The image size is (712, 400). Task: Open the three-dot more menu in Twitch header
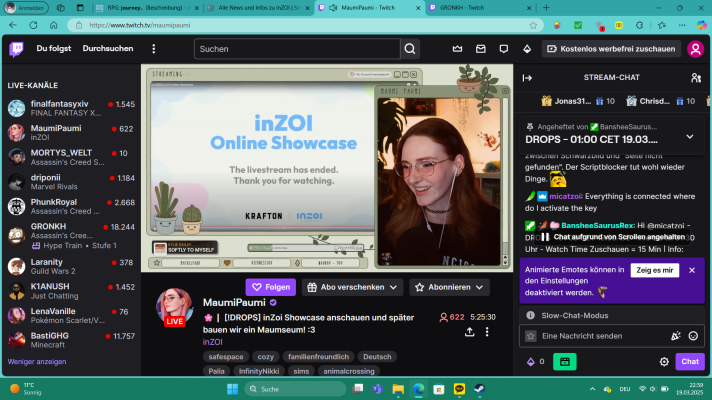click(153, 49)
